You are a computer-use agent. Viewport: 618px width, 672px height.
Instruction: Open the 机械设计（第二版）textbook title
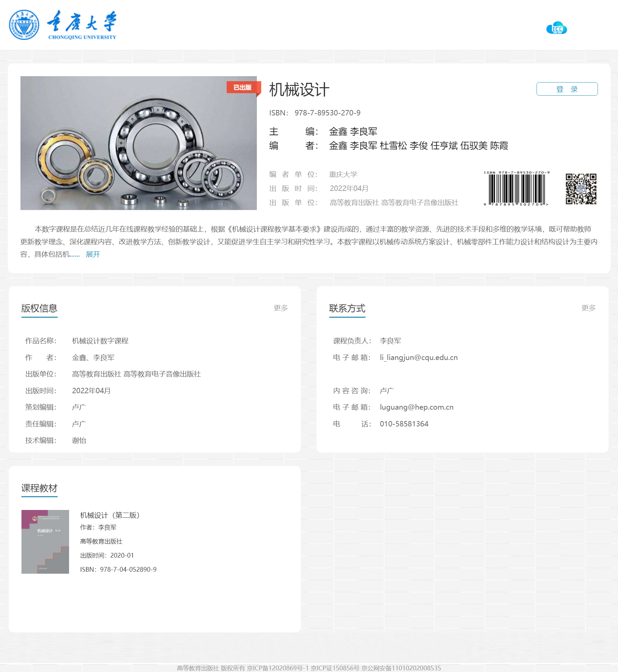110,515
